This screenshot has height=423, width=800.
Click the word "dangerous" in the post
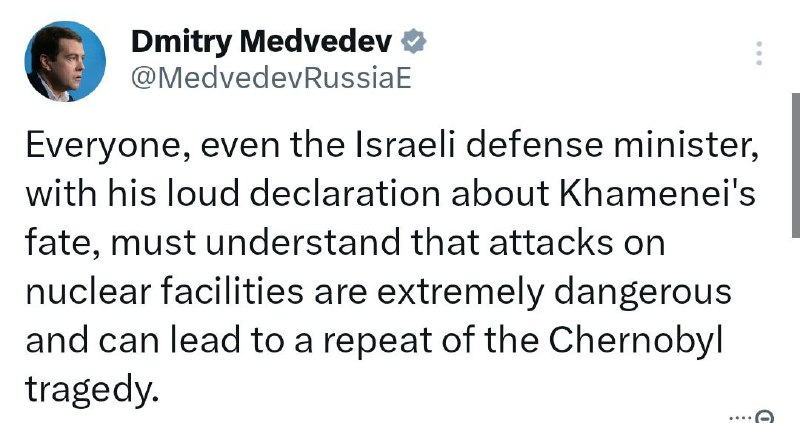click(642, 293)
